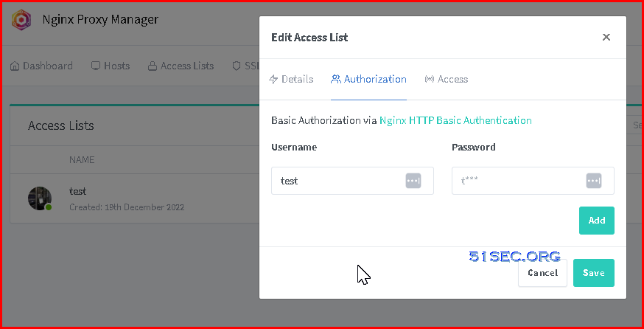The height and width of the screenshot is (329, 644).
Task: Click the monitor icon beside Hosts
Action: pos(96,66)
